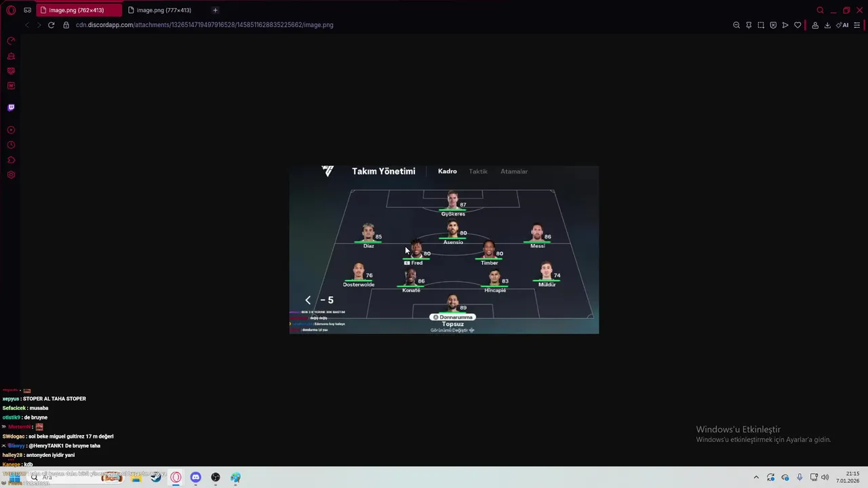Click the zoom out magnifier in address bar
The height and width of the screenshot is (488, 868).
(x=736, y=25)
